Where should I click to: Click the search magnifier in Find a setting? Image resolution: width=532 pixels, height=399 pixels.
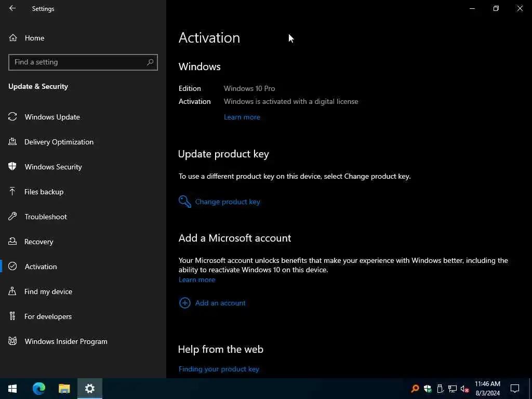[x=150, y=62]
